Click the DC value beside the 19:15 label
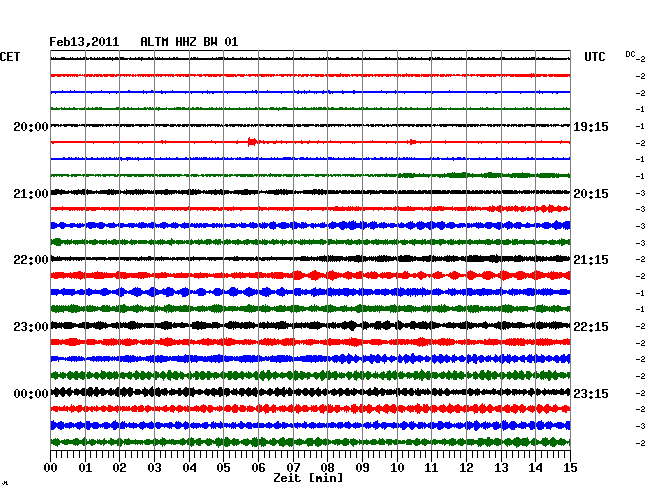650x494 pixels. point(640,126)
